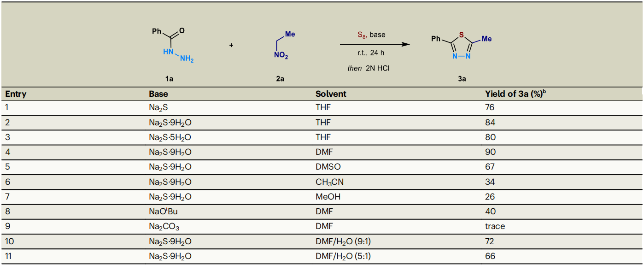Click the CH3CN solvent cell

329,182
